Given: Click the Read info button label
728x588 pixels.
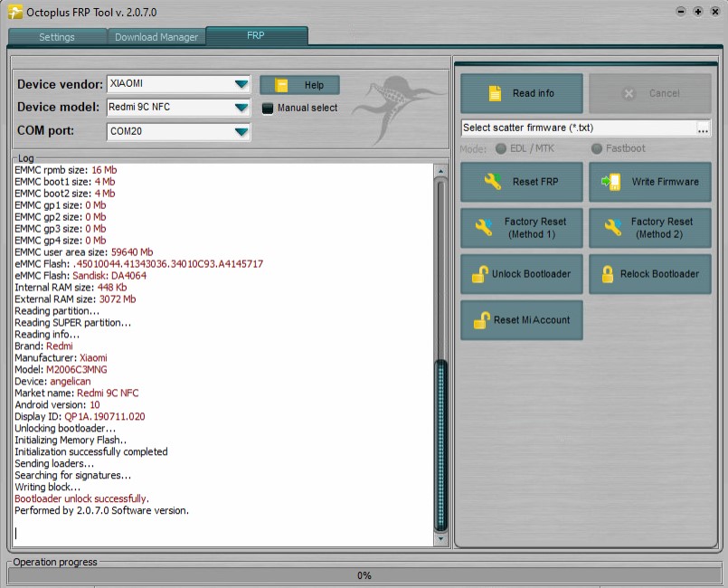Looking at the screenshot, I should 533,93.
